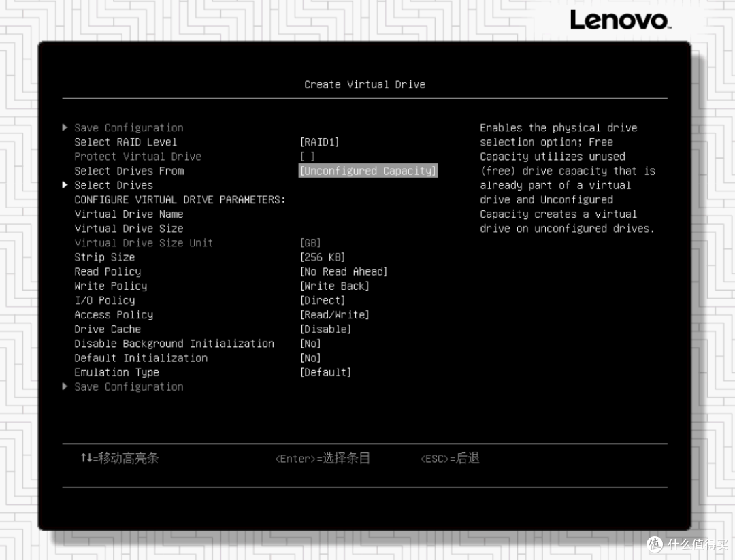
Task: Toggle the Protect Virtual Drive checkbox
Action: click(x=308, y=157)
